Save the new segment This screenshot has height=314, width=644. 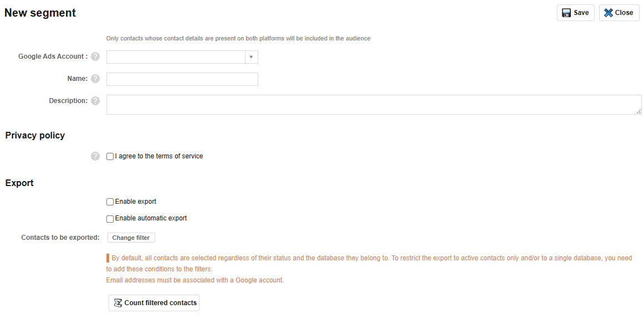pyautogui.click(x=575, y=13)
